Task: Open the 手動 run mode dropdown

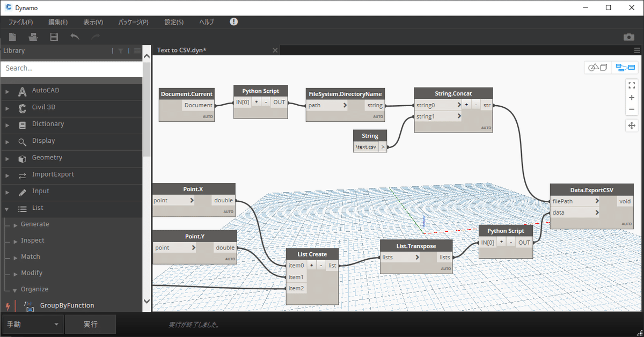Action: point(33,325)
